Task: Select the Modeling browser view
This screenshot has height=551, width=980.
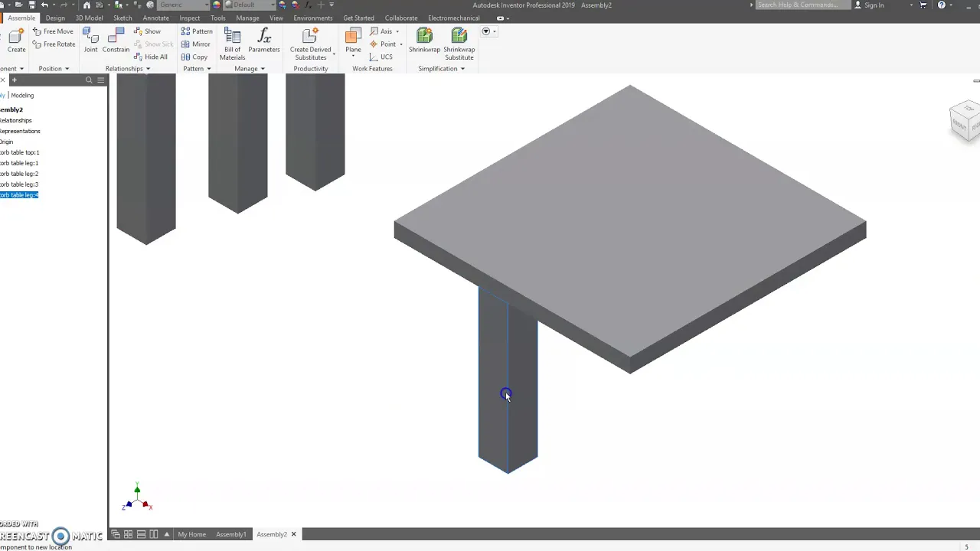Action: [22, 96]
